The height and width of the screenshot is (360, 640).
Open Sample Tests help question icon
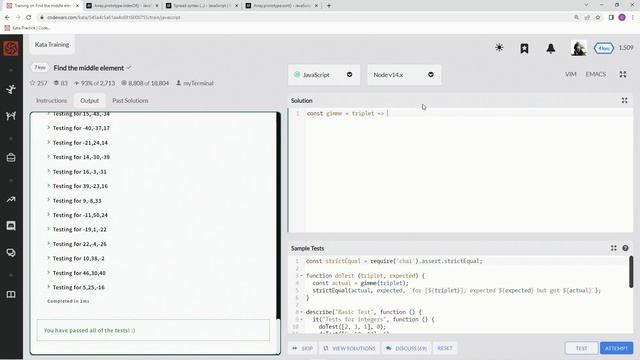[625, 248]
